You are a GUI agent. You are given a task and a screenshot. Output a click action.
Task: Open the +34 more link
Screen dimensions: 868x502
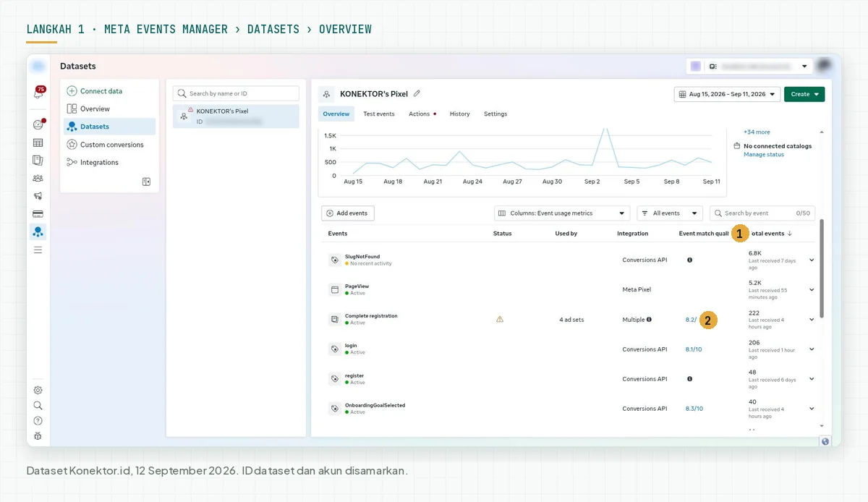757,132
